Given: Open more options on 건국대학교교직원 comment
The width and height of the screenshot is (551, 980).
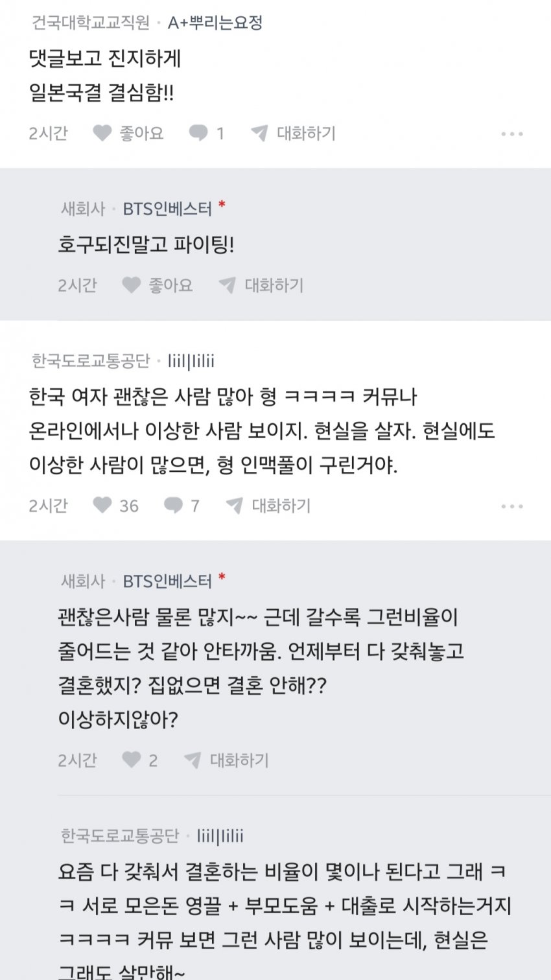Looking at the screenshot, I should 511,134.
